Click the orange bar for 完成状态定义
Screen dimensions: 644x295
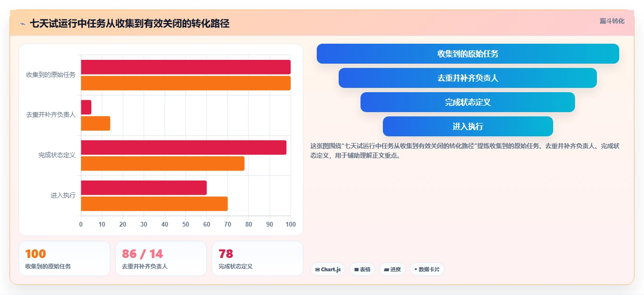[163, 163]
